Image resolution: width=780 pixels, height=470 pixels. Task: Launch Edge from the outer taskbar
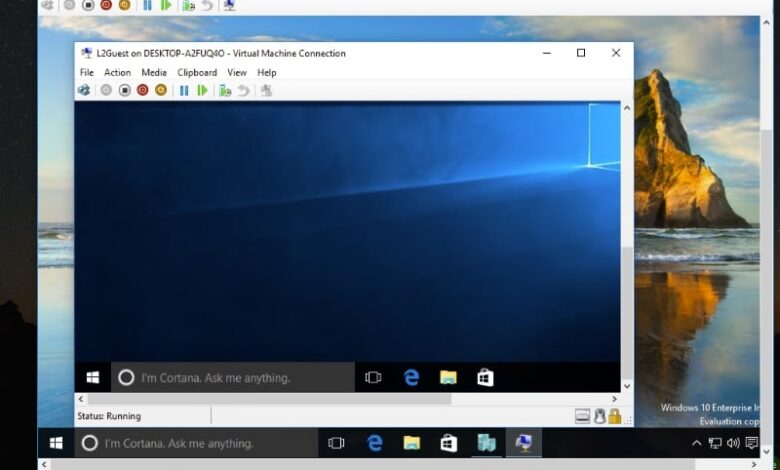pos(374,443)
